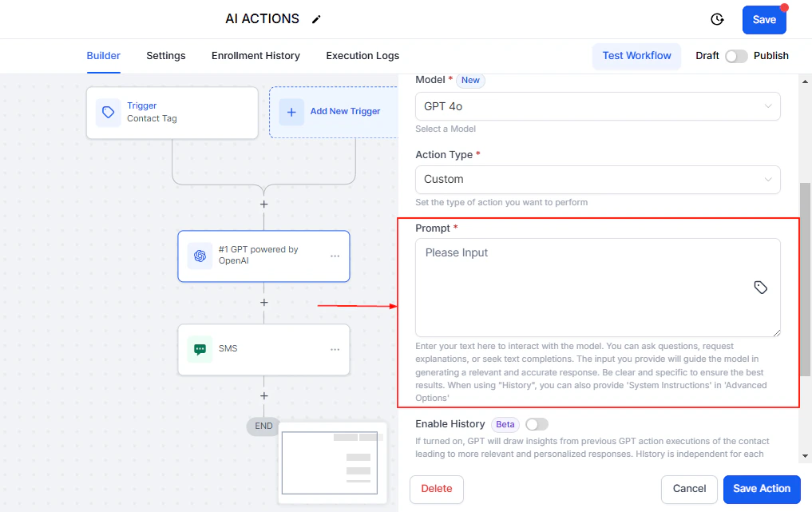
Task: Click the tag icon on the Contact Tag trigger
Action: click(x=109, y=113)
